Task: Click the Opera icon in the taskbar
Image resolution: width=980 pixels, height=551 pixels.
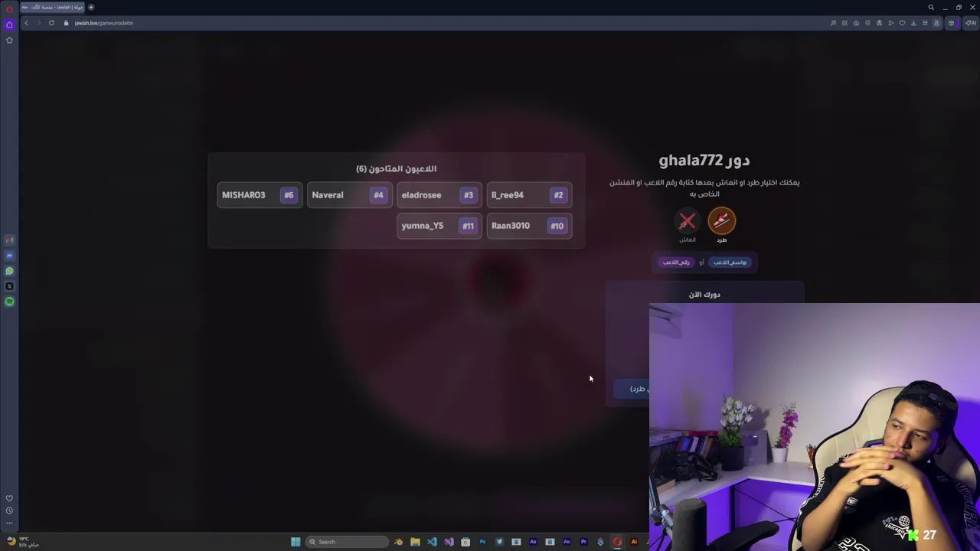Action: (x=617, y=542)
